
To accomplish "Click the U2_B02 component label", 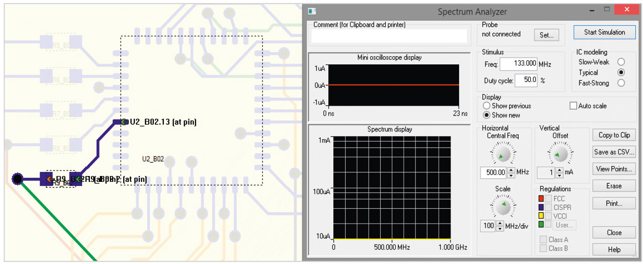I will pyautogui.click(x=153, y=159).
